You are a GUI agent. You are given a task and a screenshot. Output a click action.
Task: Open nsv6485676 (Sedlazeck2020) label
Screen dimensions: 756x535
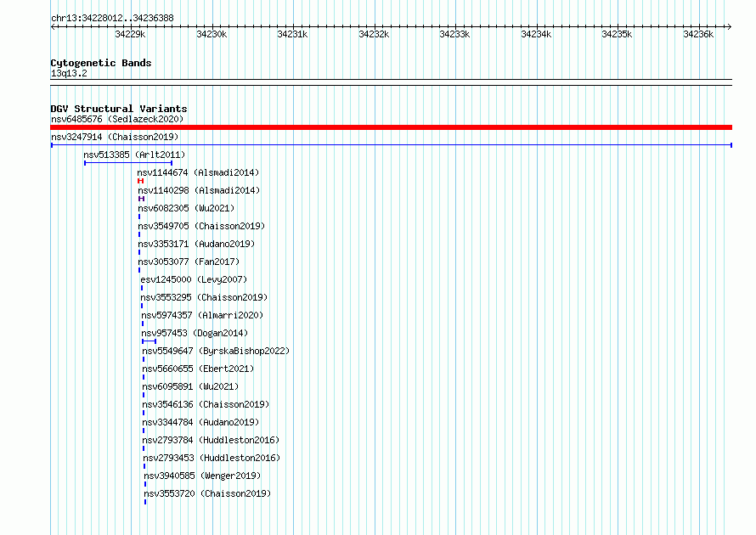coord(117,119)
